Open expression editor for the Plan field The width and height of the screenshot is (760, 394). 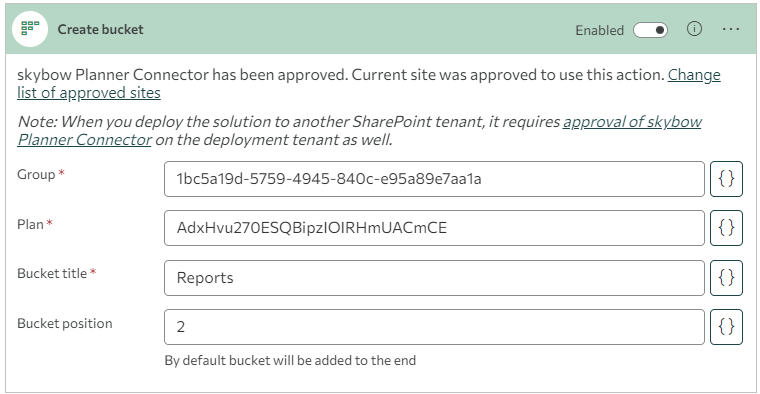click(x=726, y=228)
